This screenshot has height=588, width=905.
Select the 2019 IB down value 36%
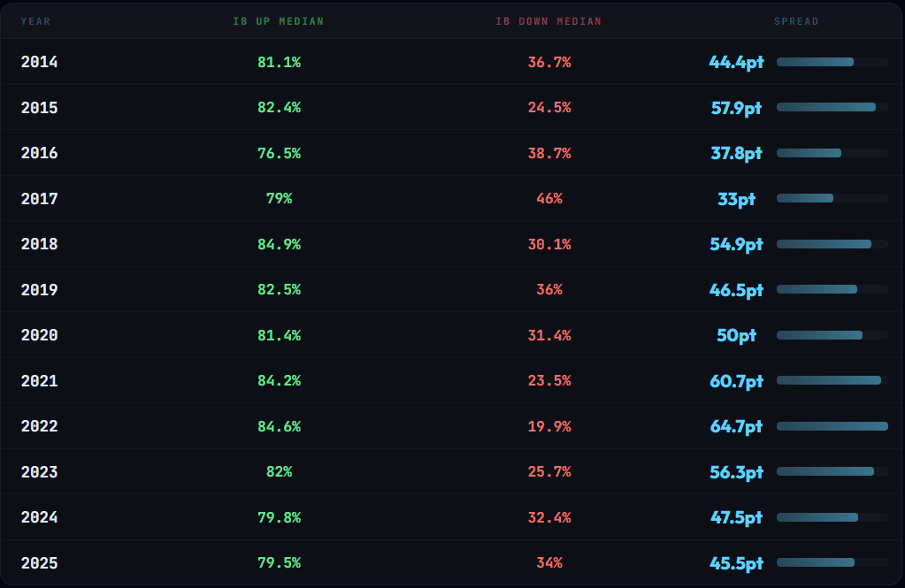coord(548,290)
